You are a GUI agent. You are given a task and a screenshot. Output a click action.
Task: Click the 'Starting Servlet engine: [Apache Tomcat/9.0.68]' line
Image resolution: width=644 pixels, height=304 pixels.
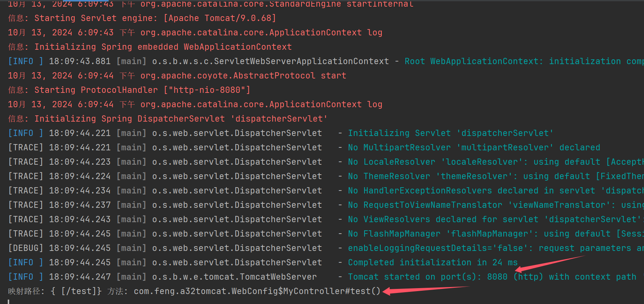point(142,18)
